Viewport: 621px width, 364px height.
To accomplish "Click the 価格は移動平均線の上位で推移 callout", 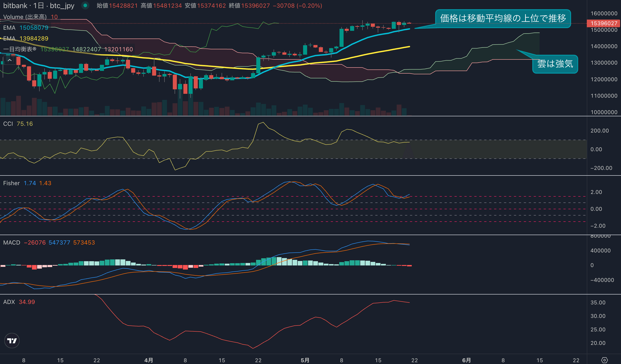I will [x=503, y=18].
